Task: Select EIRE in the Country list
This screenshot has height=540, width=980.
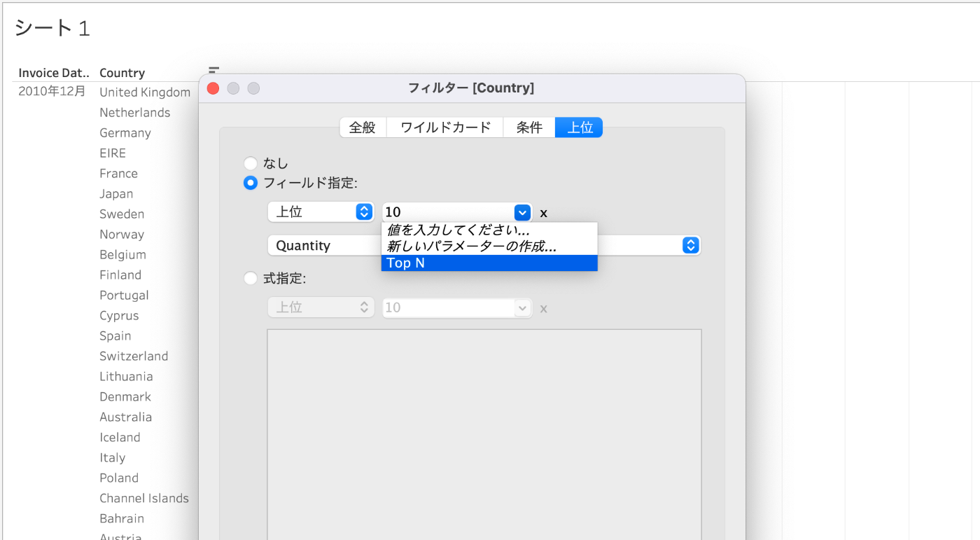Action: click(x=113, y=153)
